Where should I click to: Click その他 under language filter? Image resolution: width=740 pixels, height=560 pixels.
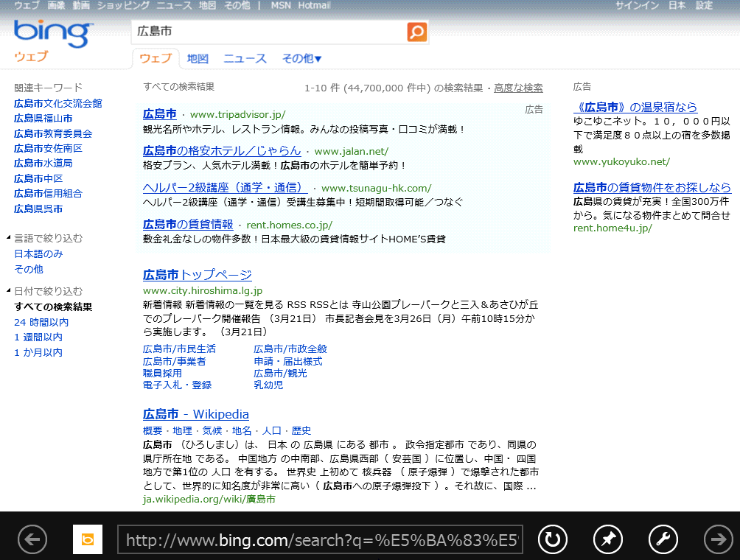(x=28, y=269)
